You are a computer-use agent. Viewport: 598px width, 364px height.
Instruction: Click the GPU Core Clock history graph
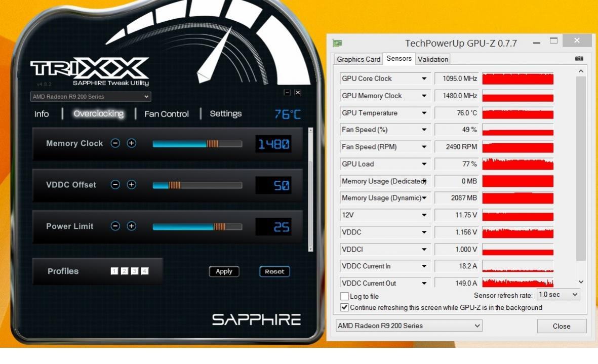click(x=517, y=78)
